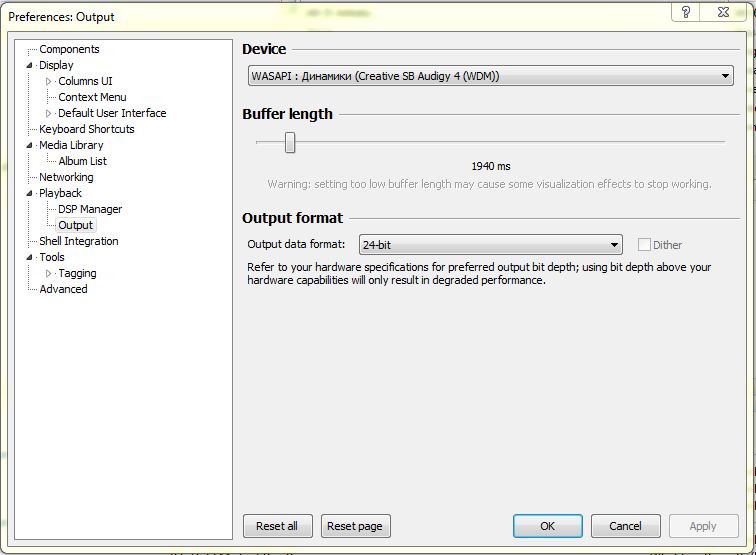Click the help question mark button
The image size is (756, 555).
click(686, 12)
